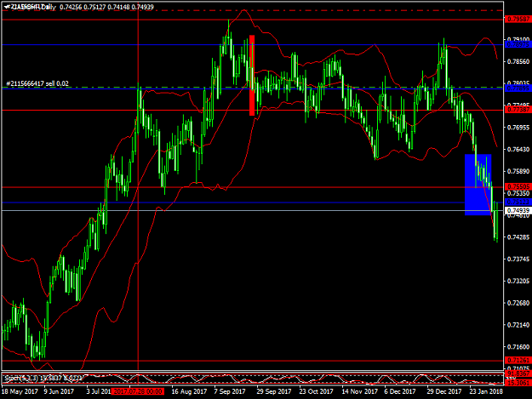The width and height of the screenshot is (532, 399).
Task: Click the 7 Sep 2017 date label
Action: pos(230,391)
